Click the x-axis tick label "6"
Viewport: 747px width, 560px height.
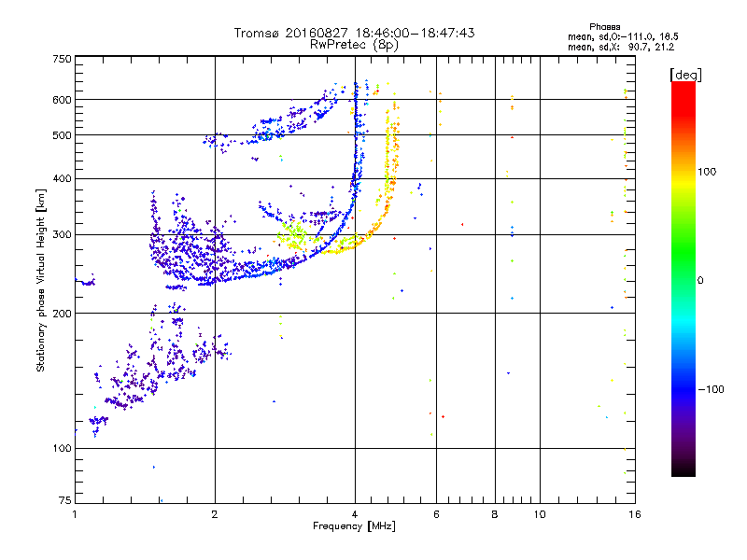[x=436, y=514]
